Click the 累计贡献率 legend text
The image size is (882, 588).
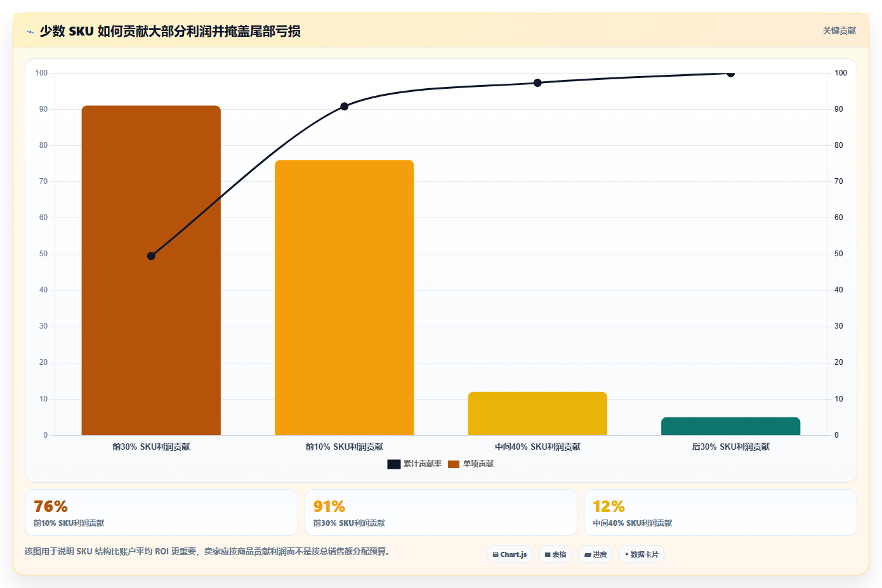(423, 464)
